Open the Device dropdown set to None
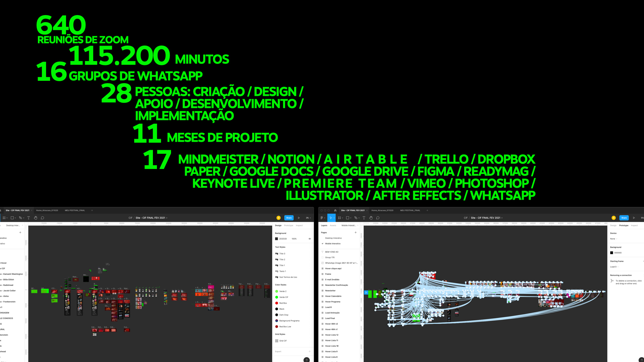644x362 pixels. 613,239
